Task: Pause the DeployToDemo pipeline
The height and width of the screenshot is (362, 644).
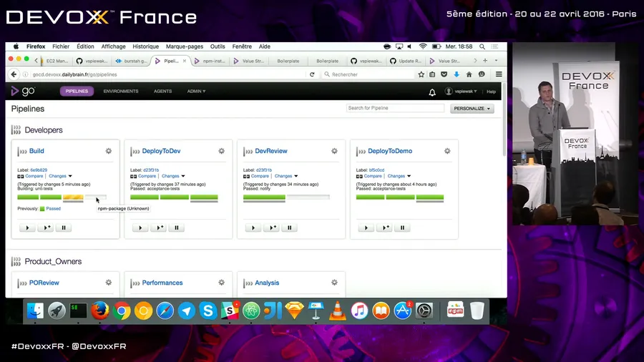Action: tap(402, 228)
